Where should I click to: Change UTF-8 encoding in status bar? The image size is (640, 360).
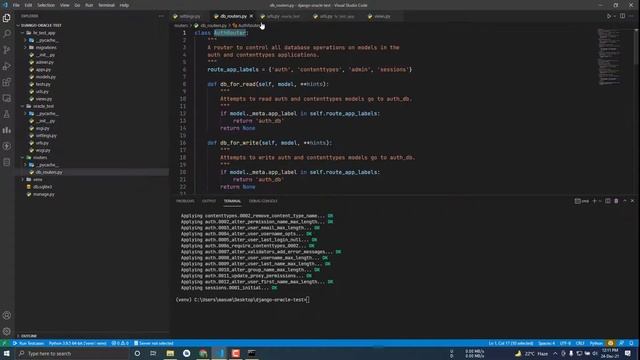click(x=565, y=343)
